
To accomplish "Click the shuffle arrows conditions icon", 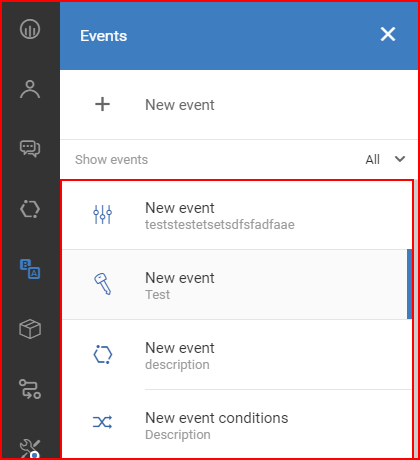I will (102, 422).
